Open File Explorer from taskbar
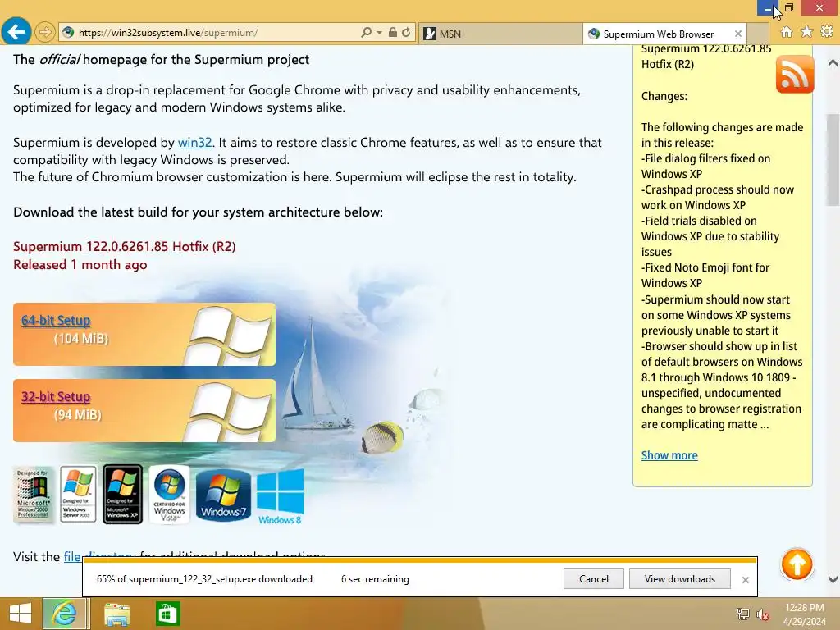 [116, 614]
